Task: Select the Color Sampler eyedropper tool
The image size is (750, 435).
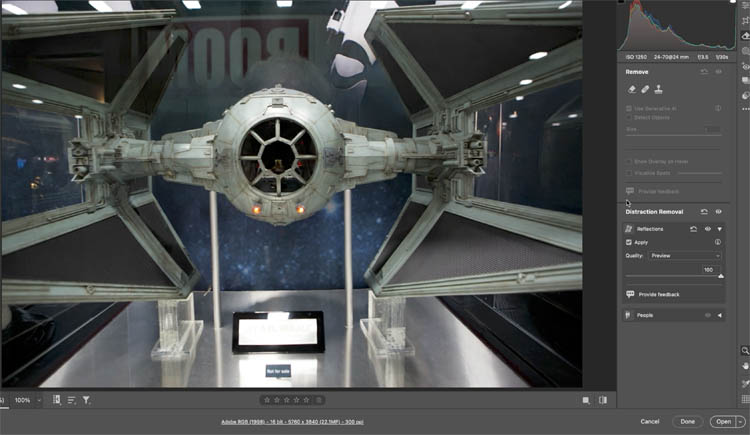Action: pos(745,383)
